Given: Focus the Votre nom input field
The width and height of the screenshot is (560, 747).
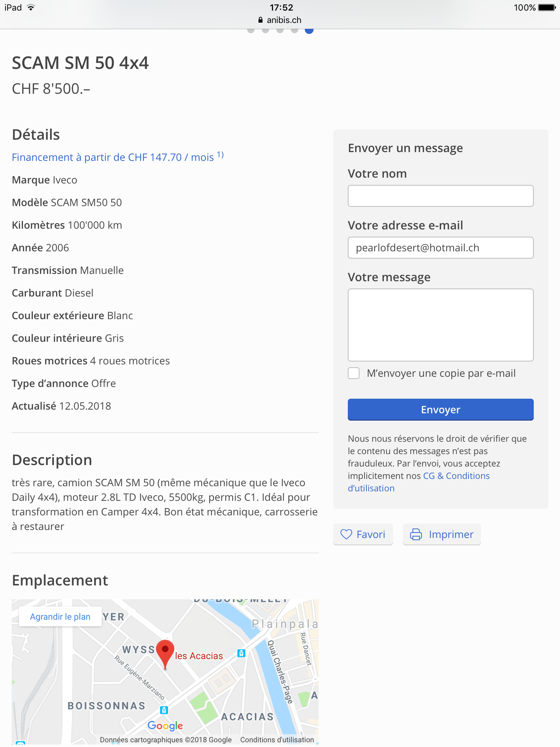Looking at the screenshot, I should [x=440, y=196].
